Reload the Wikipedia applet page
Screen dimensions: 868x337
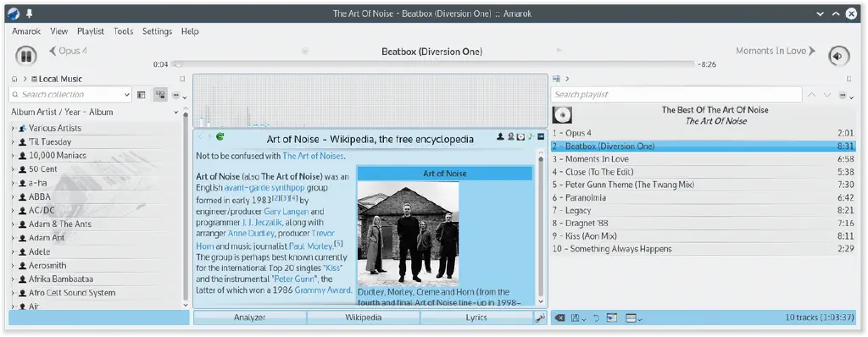[x=220, y=136]
